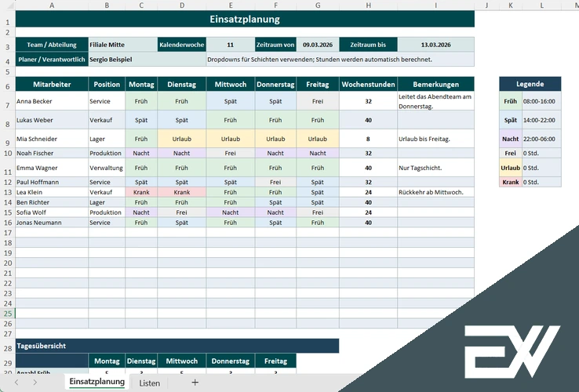Select the Emma Wagner name cell
This screenshot has height=392, width=579.
coord(52,168)
